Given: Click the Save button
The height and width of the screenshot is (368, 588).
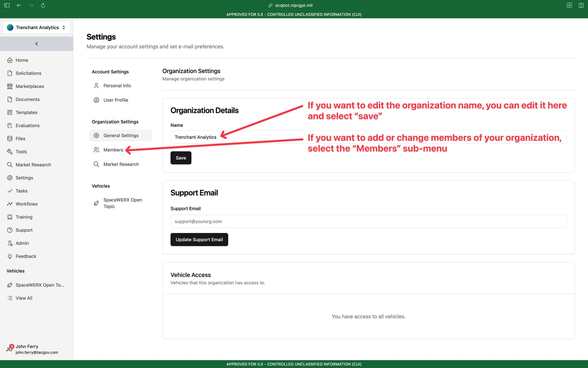Looking at the screenshot, I should pyautogui.click(x=181, y=158).
